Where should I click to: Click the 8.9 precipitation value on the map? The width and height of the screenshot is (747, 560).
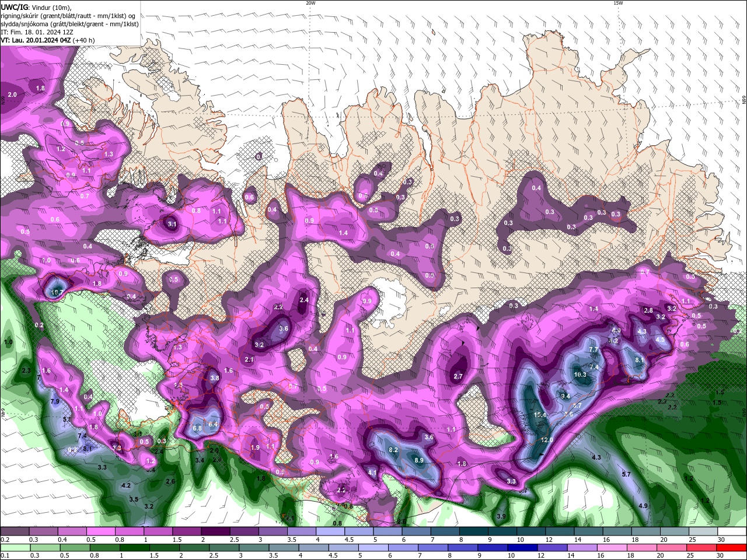click(x=419, y=460)
